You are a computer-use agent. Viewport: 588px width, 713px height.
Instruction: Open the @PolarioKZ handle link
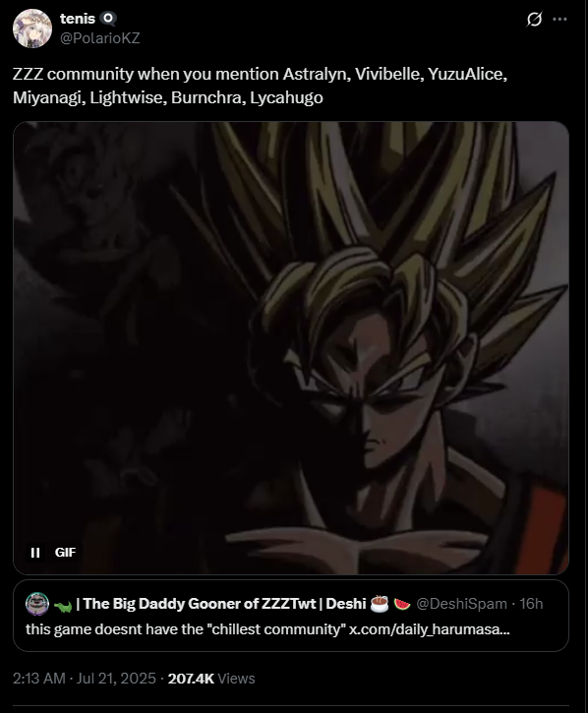point(99,38)
